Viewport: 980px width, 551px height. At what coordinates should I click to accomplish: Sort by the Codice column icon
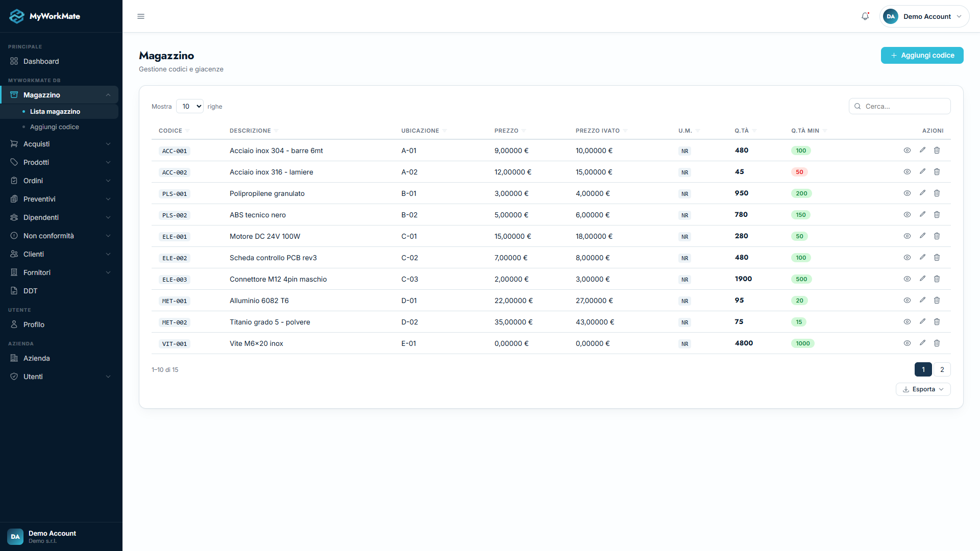[x=187, y=131]
